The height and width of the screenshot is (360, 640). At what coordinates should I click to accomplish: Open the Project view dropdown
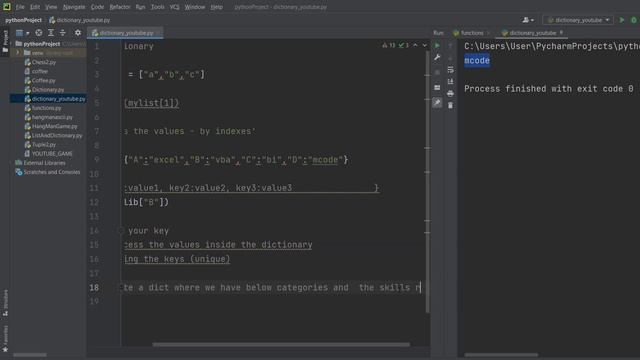(22, 33)
